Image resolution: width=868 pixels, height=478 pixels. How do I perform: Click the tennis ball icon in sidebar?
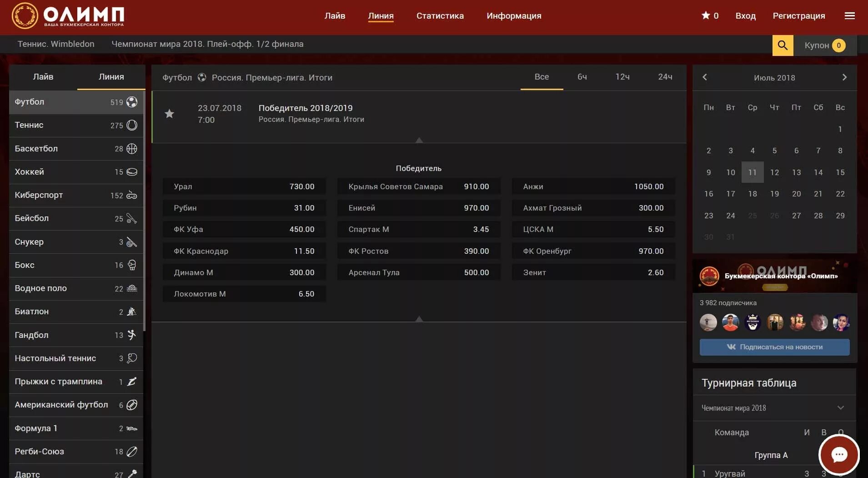pyautogui.click(x=132, y=125)
